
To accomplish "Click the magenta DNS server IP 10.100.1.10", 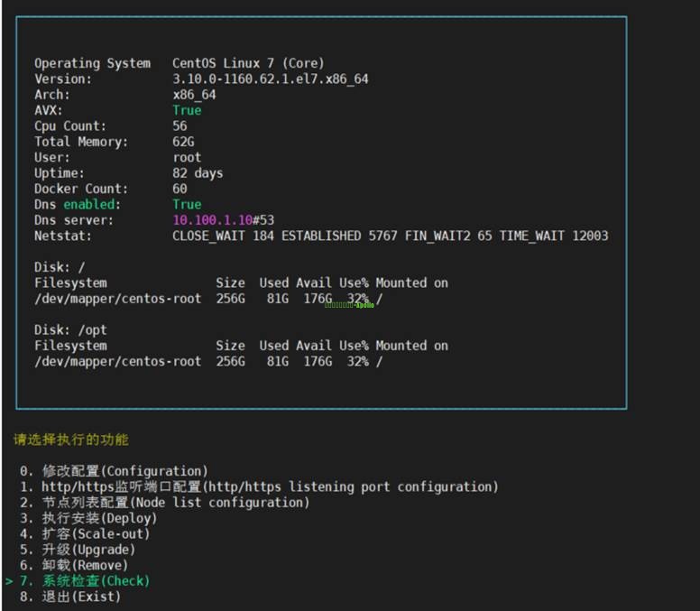I will 211,220.
